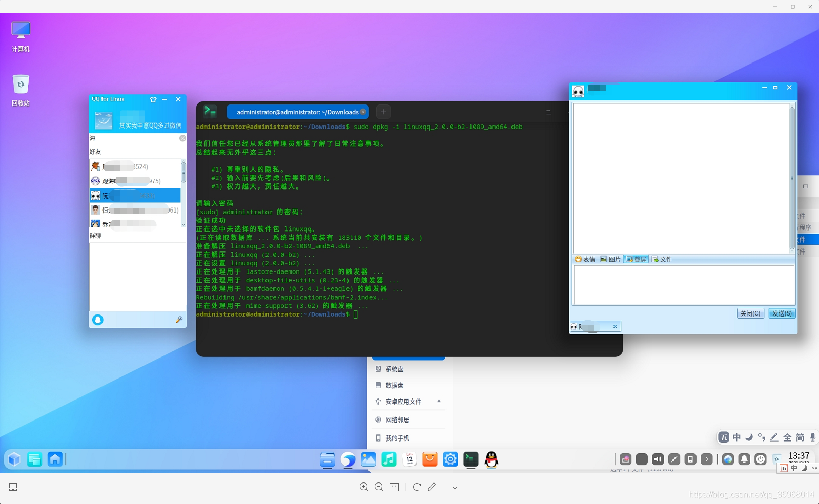Click the show desktop home icon in dock
Image resolution: width=819 pixels, height=504 pixels.
click(55, 459)
